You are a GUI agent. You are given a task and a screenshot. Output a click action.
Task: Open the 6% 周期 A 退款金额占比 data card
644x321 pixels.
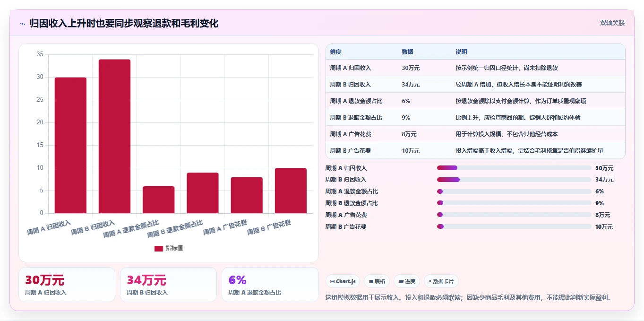tap(270, 285)
